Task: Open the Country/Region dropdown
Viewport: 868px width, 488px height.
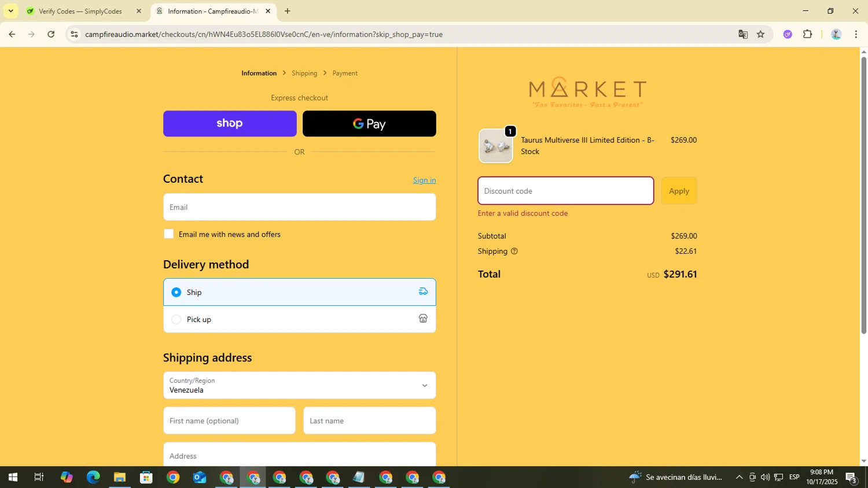Action: click(299, 385)
